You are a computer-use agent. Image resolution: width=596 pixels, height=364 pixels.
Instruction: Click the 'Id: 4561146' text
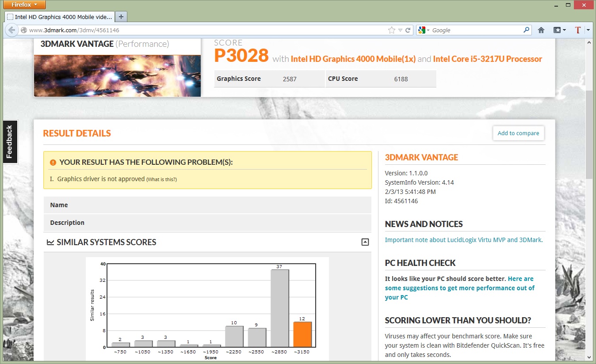point(401,201)
